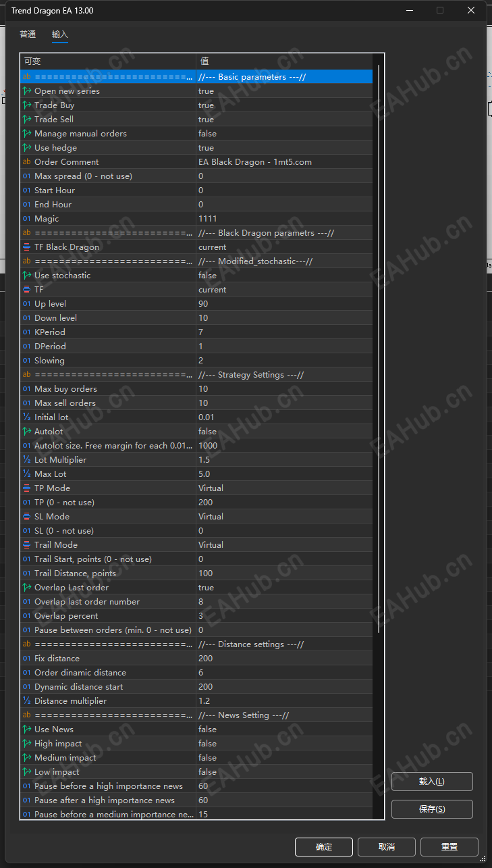This screenshot has height=868, width=492.
Task: Click the parameter list vertical scrollbar
Action: coord(378,349)
